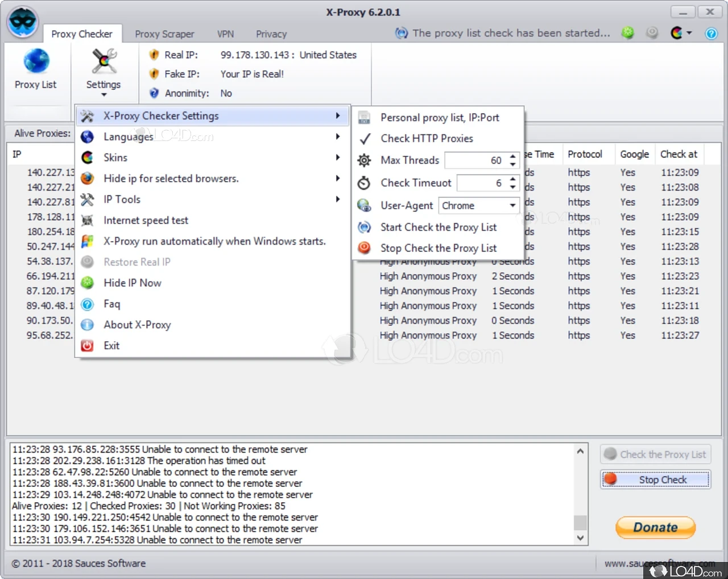Image resolution: width=728 pixels, height=579 pixels.
Task: Open the Proxy List globe icon
Action: 36,61
